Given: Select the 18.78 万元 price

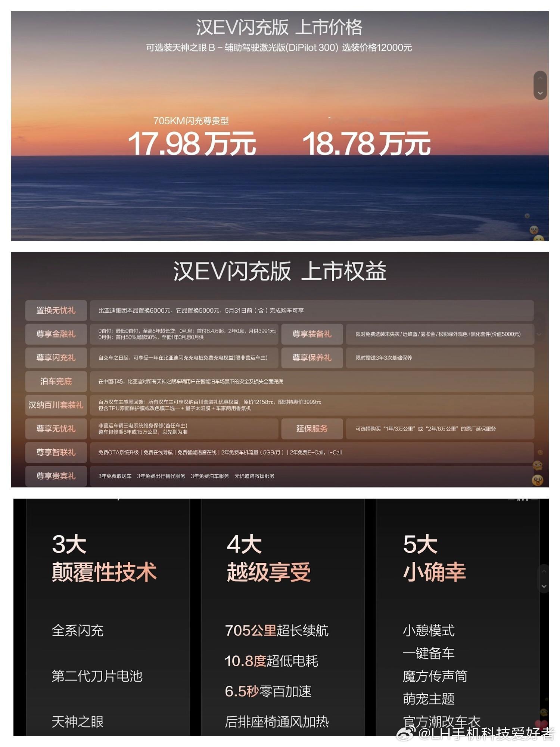Looking at the screenshot, I should (367, 144).
